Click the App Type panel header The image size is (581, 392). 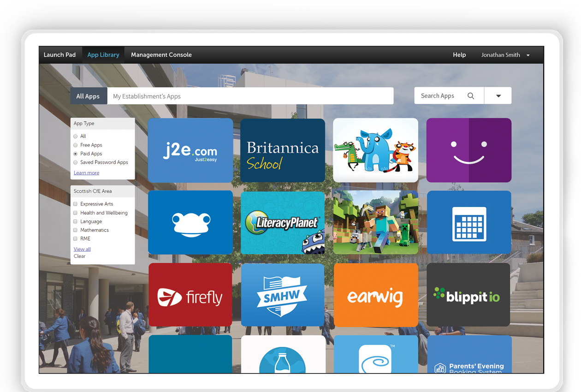[x=102, y=124]
